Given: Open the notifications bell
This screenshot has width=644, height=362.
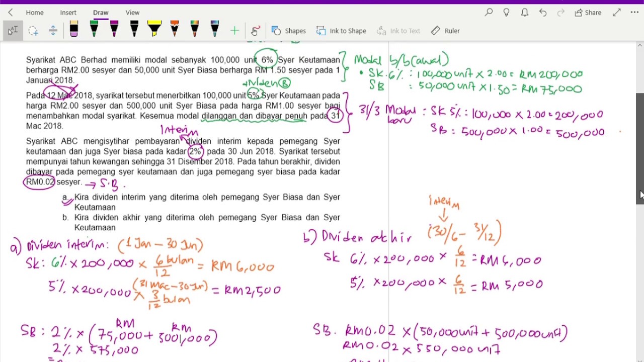Looking at the screenshot, I should coord(525,13).
